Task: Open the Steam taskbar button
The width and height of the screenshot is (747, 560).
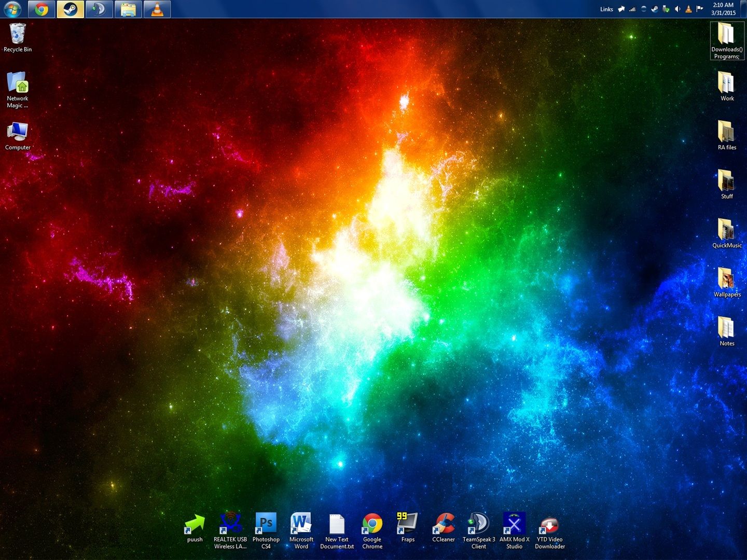Action: pyautogui.click(x=70, y=9)
